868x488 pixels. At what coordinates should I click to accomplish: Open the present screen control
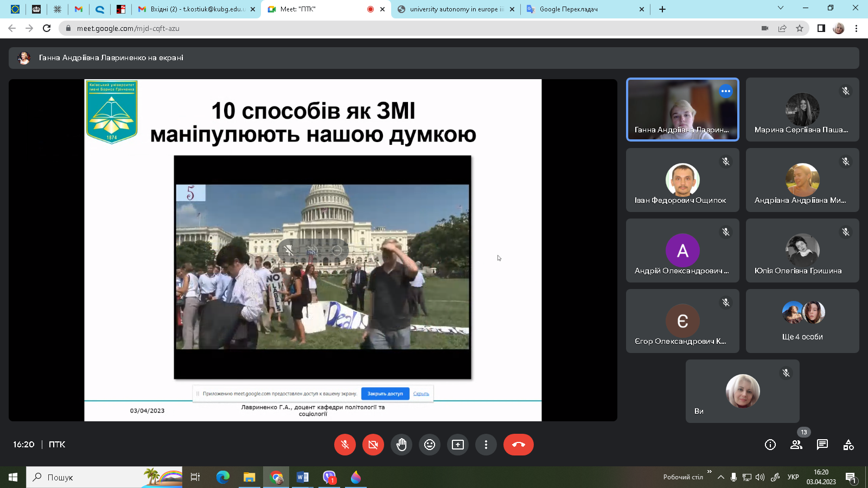457,444
